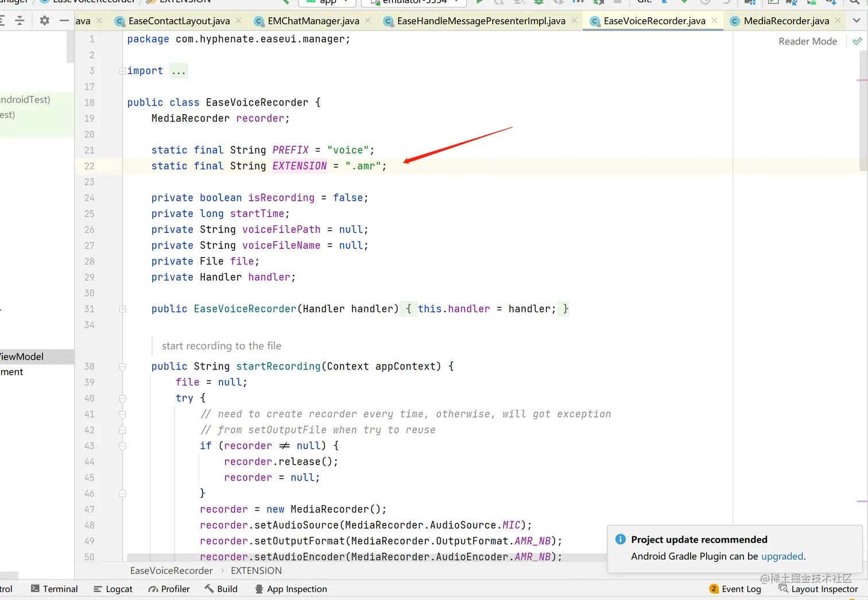Click line number 38 in gutter
The image size is (868, 600).
pos(89,367)
